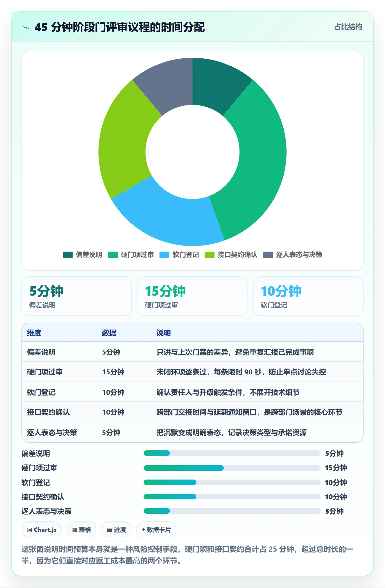Click the 软门登记 progress bar
This screenshot has width=385, height=588.
coord(232,482)
